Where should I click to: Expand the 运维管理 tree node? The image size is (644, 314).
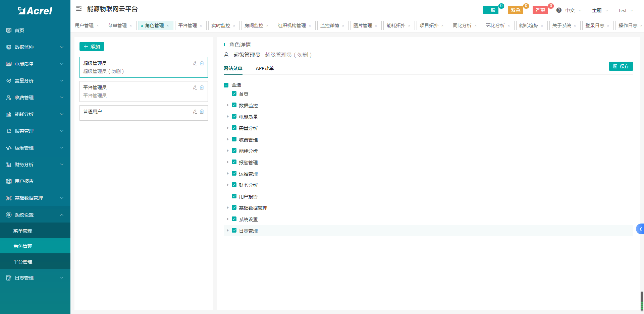click(227, 174)
